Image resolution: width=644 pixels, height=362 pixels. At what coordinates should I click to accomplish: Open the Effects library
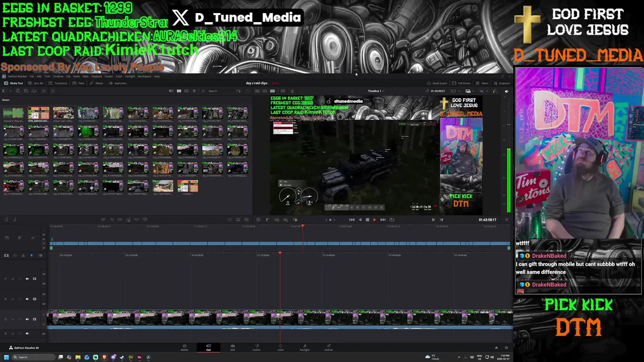tap(96, 83)
